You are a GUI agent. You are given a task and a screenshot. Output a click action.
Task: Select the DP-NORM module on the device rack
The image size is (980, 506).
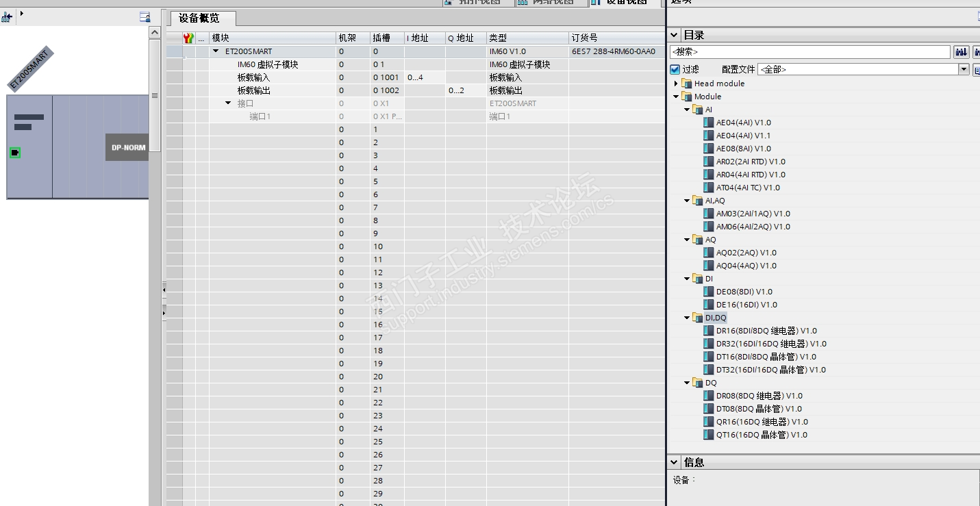tap(127, 147)
